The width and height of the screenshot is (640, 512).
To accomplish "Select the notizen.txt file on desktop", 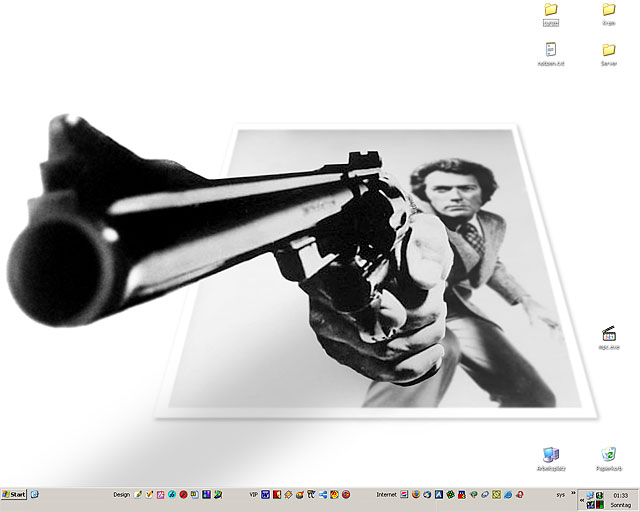I will pos(551,55).
